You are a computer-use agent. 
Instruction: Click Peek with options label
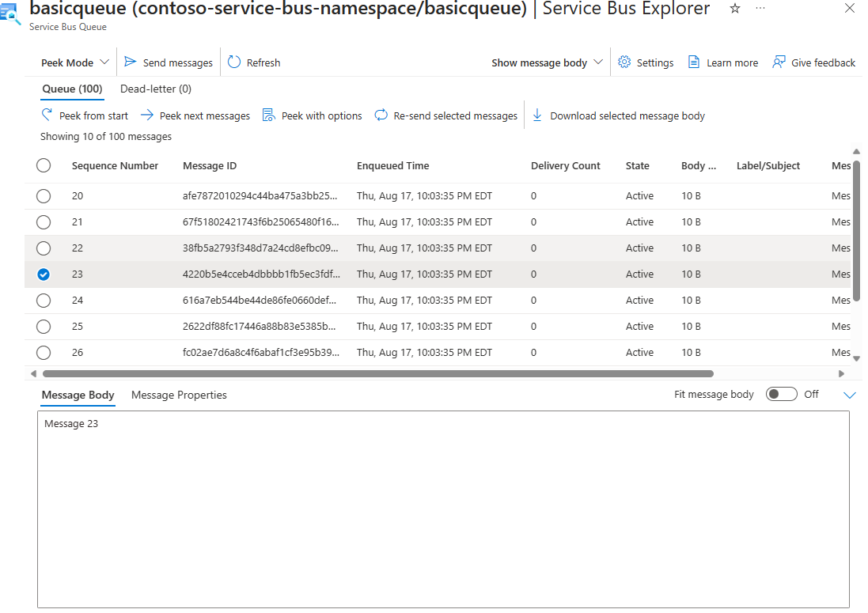tap(321, 115)
